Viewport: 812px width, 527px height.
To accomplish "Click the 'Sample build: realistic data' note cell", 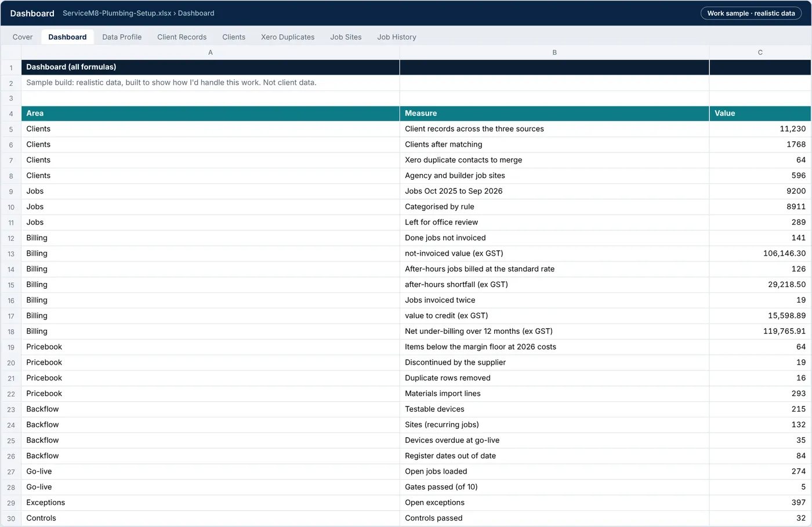I will pos(211,83).
